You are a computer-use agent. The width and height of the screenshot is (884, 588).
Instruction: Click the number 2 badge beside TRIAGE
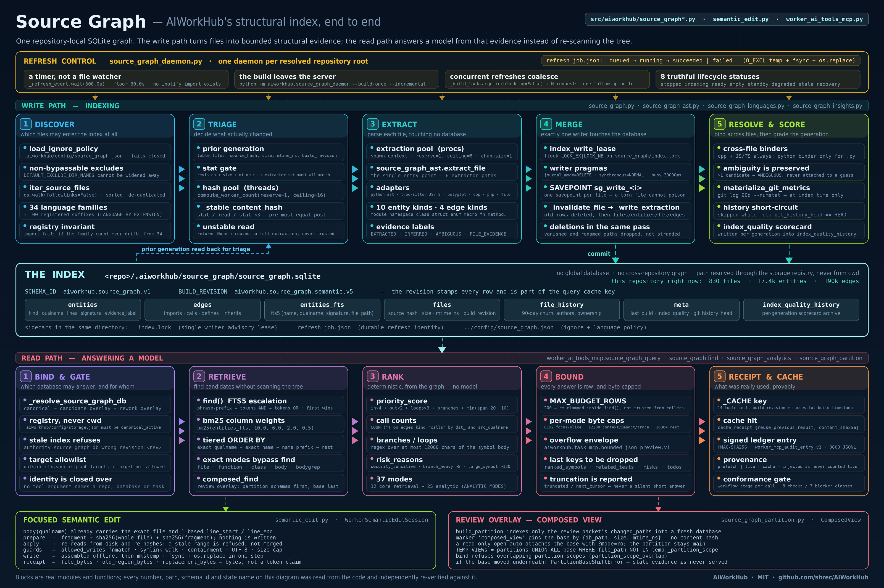tap(199, 124)
